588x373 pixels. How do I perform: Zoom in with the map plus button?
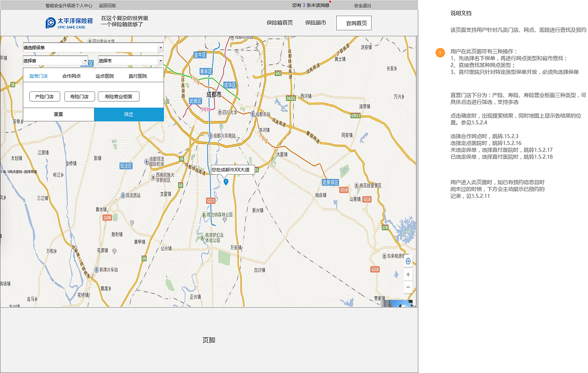(x=408, y=274)
